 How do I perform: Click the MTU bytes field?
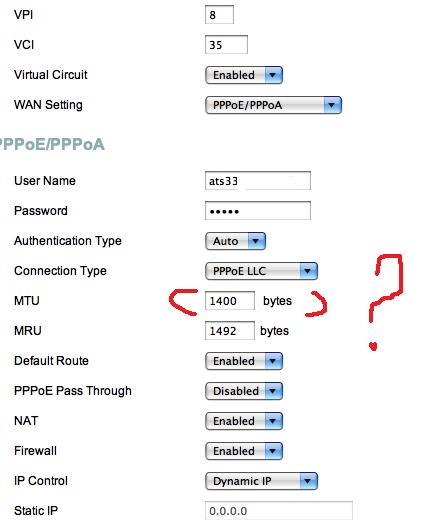tap(230, 301)
